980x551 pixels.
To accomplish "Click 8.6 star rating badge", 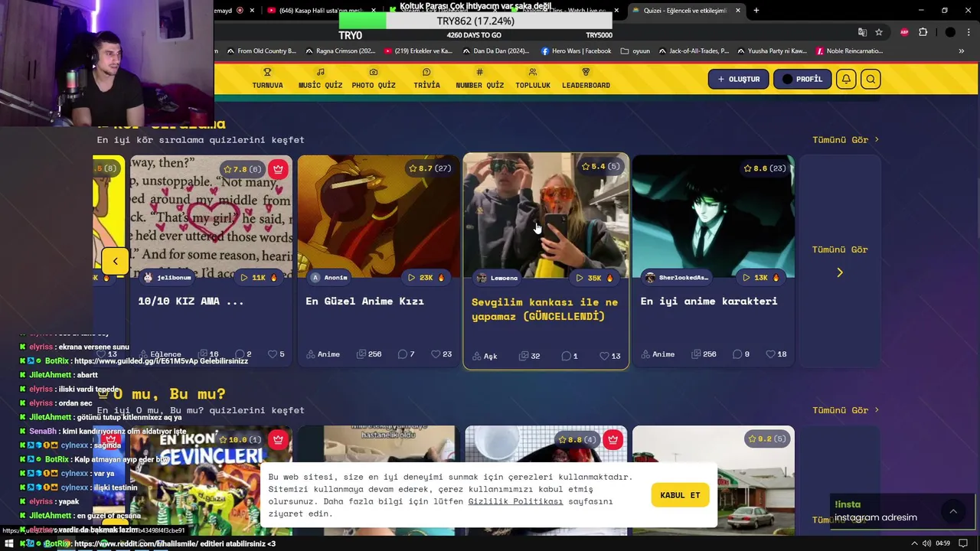I will (x=766, y=168).
